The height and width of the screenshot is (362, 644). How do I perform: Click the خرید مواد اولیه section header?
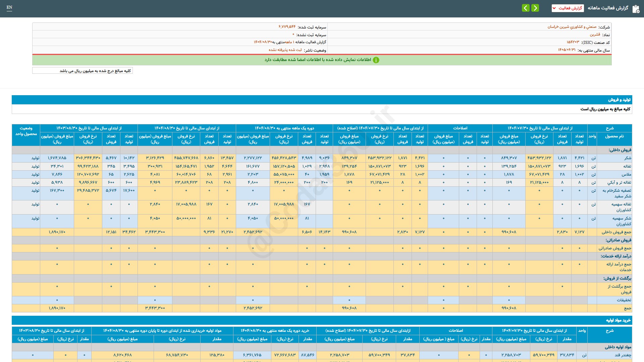(x=618, y=320)
